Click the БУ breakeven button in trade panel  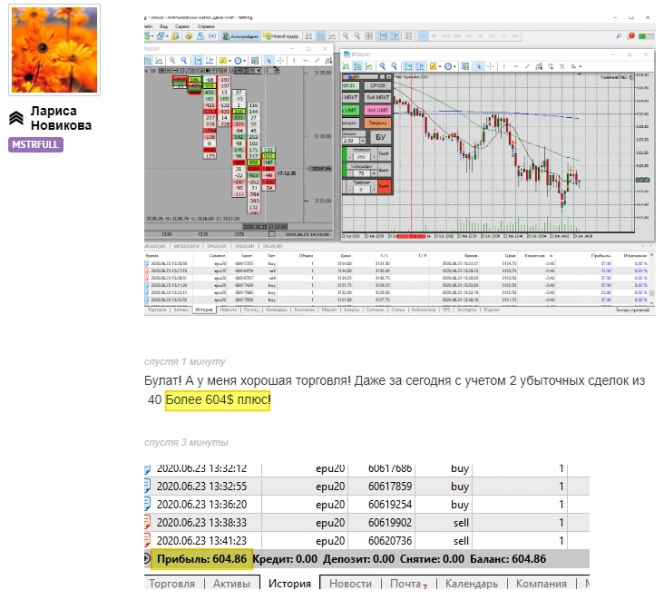[x=381, y=137]
